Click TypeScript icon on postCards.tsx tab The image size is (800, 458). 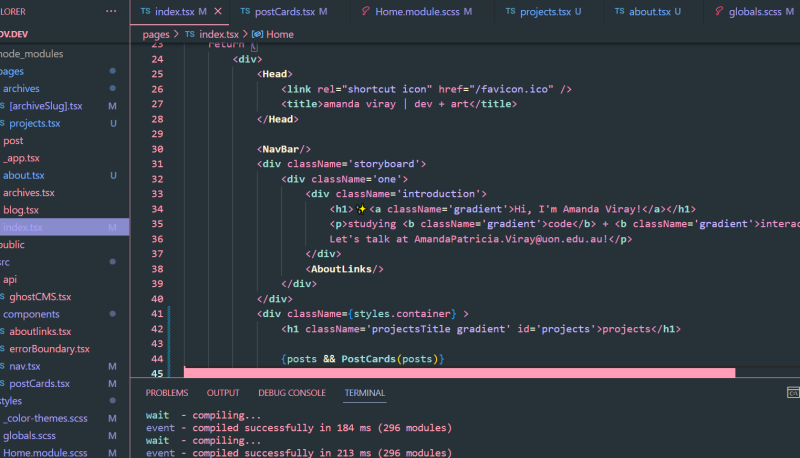[x=245, y=11]
